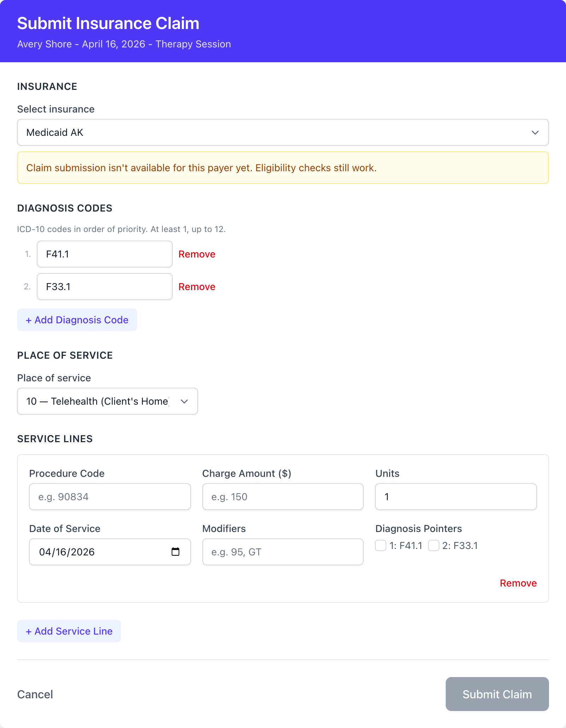
Task: Open the date picker calendar icon
Action: pos(176,552)
